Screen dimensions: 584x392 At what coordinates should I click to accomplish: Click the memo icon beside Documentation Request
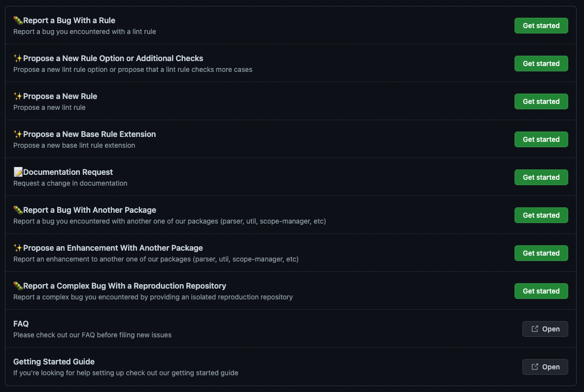[18, 172]
